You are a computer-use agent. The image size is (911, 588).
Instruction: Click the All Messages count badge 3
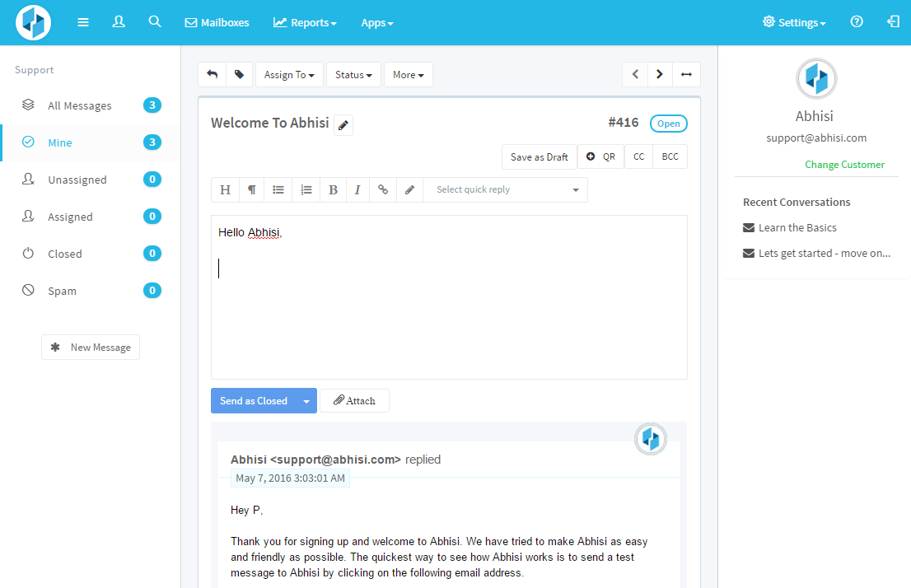click(152, 105)
